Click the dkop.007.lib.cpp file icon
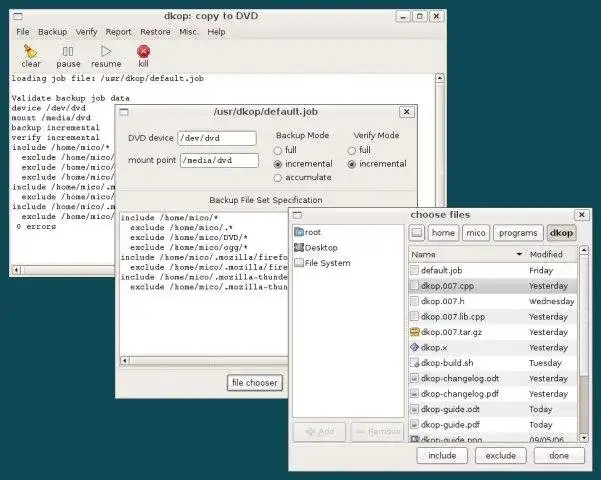This screenshot has height=480, width=601. (x=414, y=316)
